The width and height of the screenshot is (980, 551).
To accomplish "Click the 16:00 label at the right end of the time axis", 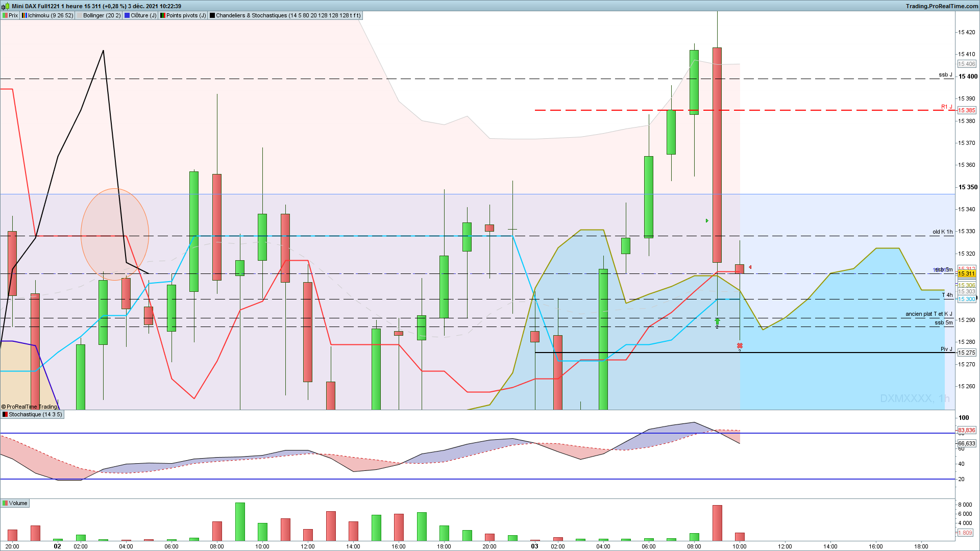I will coord(876,546).
